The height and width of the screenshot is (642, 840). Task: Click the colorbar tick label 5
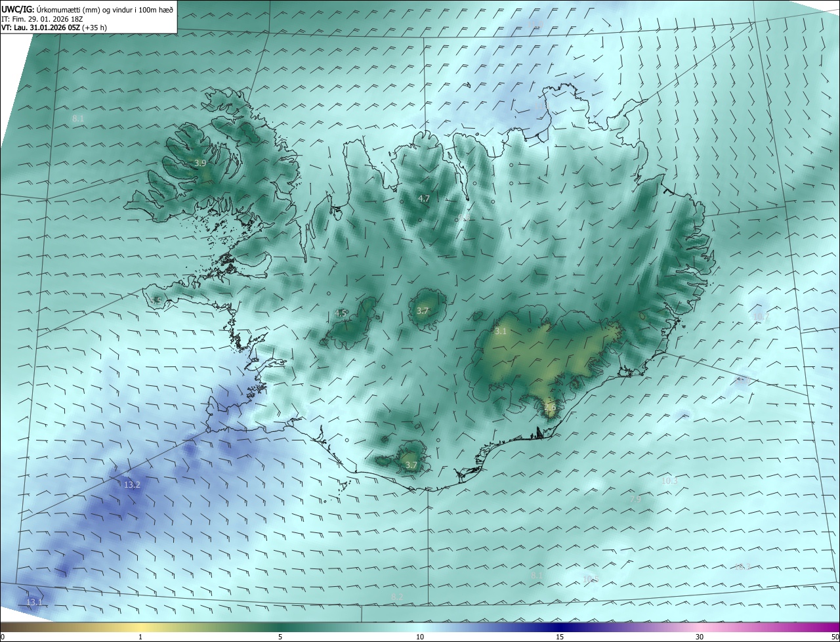280,637
